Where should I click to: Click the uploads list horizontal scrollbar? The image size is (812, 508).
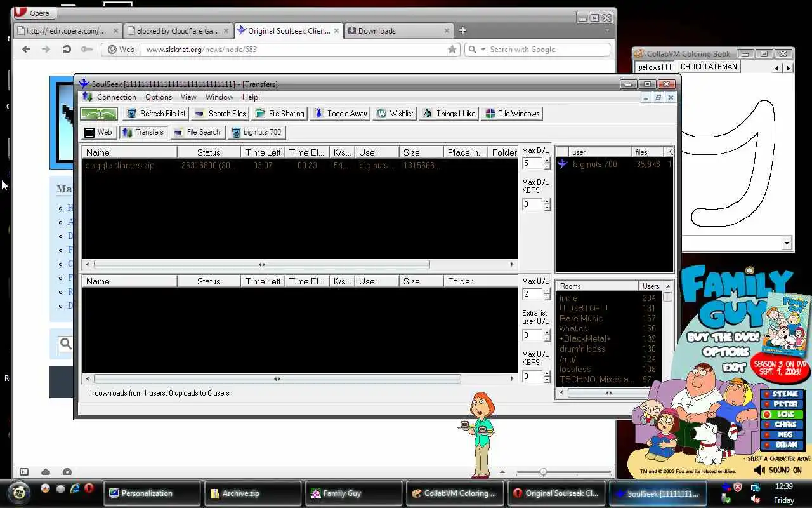(277, 379)
